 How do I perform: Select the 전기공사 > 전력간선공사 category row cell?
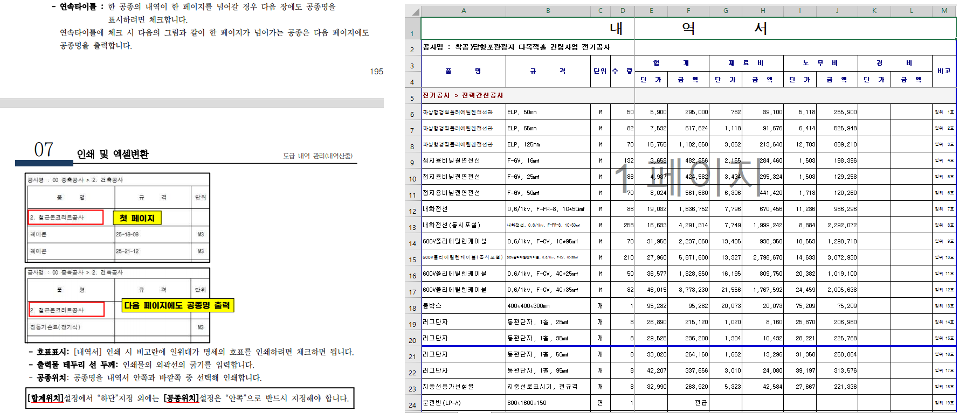coord(463,95)
